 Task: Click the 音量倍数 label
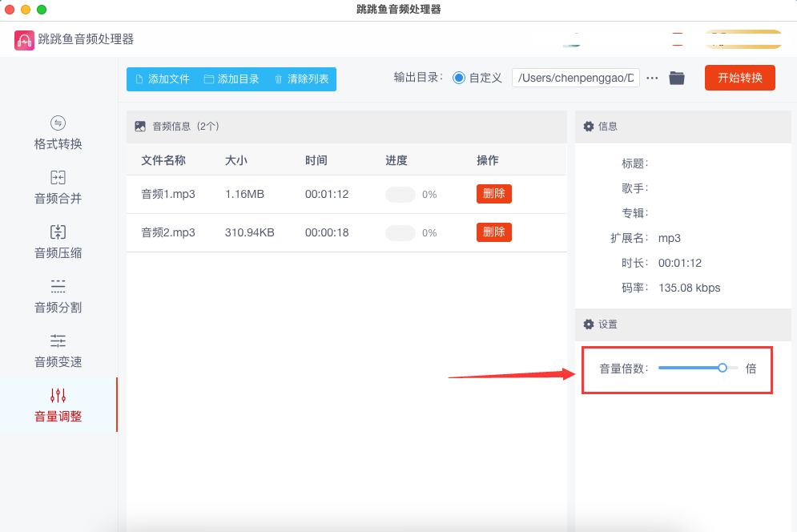click(x=624, y=369)
